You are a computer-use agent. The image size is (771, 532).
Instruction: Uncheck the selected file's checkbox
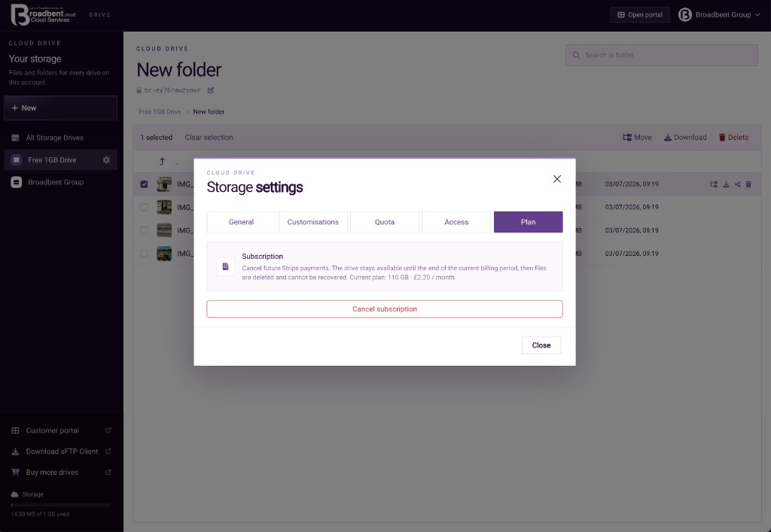(144, 184)
